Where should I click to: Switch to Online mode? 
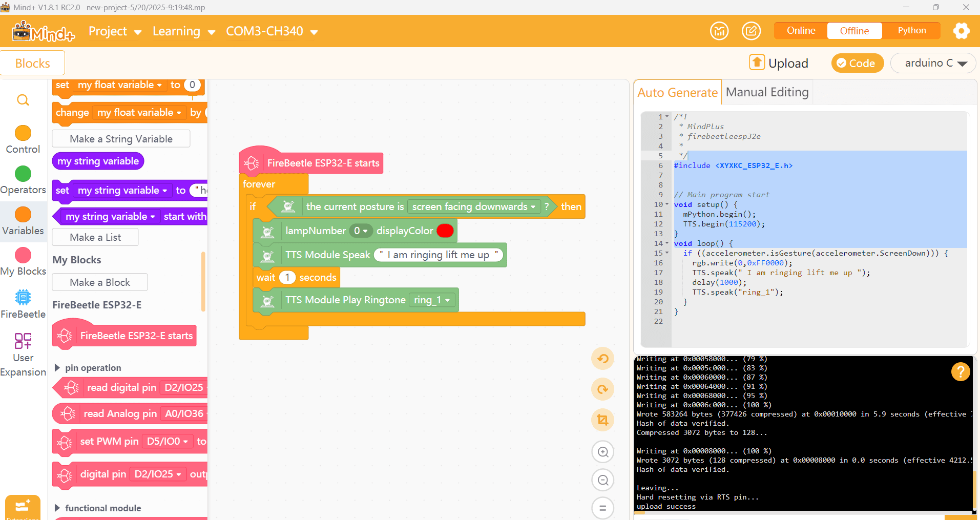(801, 31)
